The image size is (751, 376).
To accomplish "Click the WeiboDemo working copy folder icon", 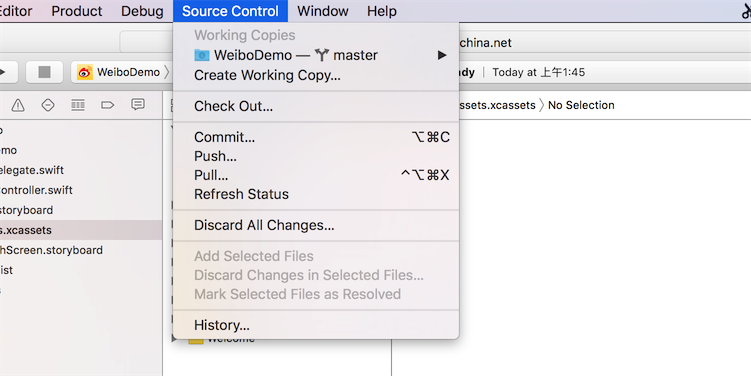I will [x=202, y=55].
